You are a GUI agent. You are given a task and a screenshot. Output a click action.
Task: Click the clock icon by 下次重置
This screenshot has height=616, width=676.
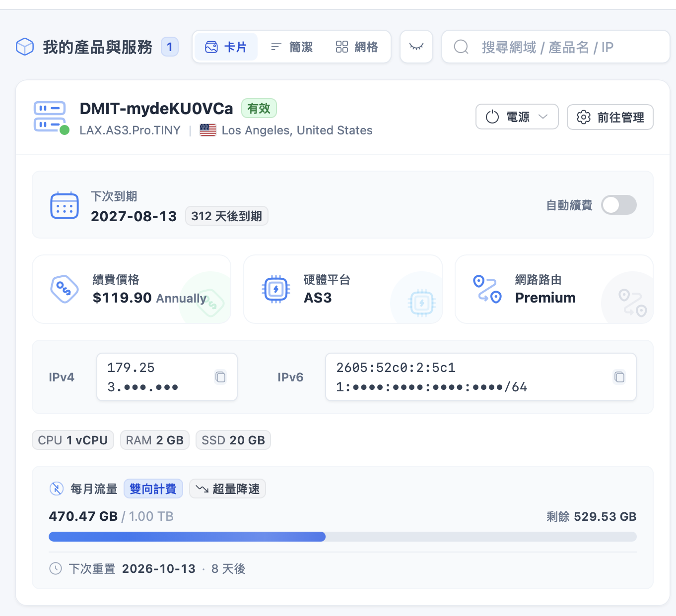[56, 568]
